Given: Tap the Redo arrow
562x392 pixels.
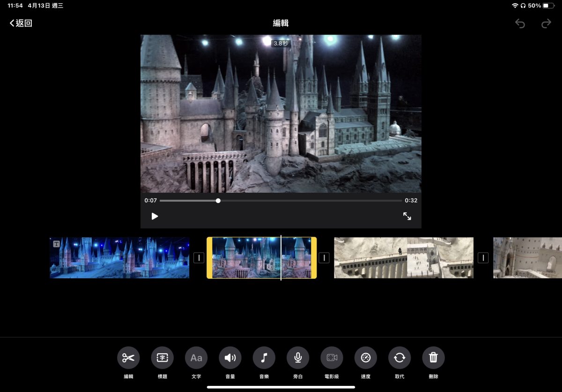Looking at the screenshot, I should click(x=546, y=23).
